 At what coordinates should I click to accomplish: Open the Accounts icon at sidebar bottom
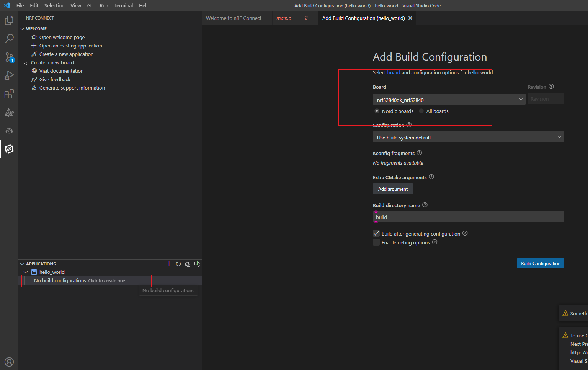(9, 362)
